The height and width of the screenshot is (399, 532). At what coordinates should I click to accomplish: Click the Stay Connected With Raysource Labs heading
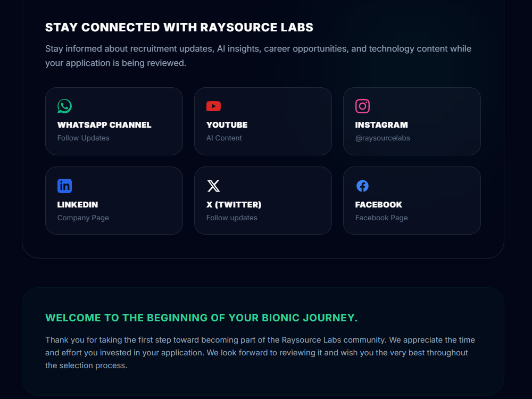(179, 28)
